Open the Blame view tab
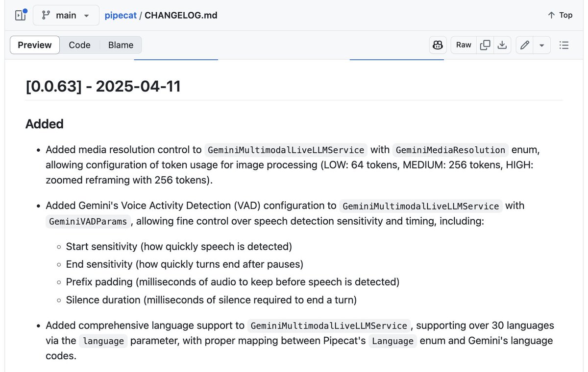This screenshot has height=372, width=588. 121,45
